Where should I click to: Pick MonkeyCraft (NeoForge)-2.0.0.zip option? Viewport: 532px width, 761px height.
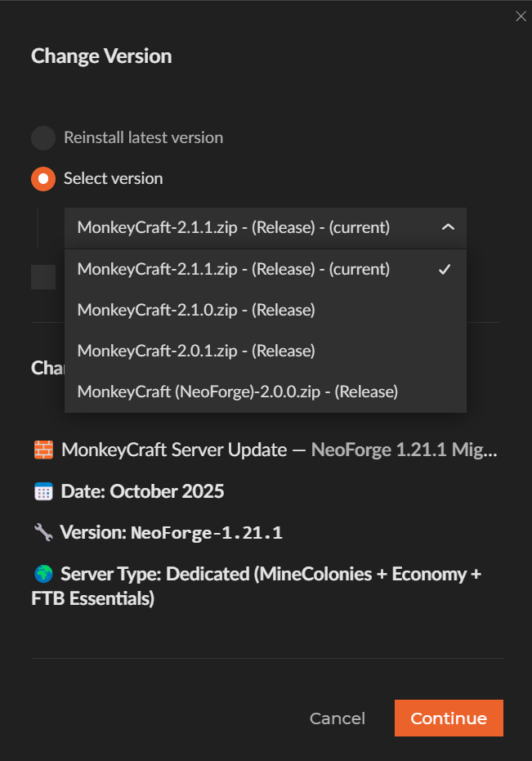[237, 392]
